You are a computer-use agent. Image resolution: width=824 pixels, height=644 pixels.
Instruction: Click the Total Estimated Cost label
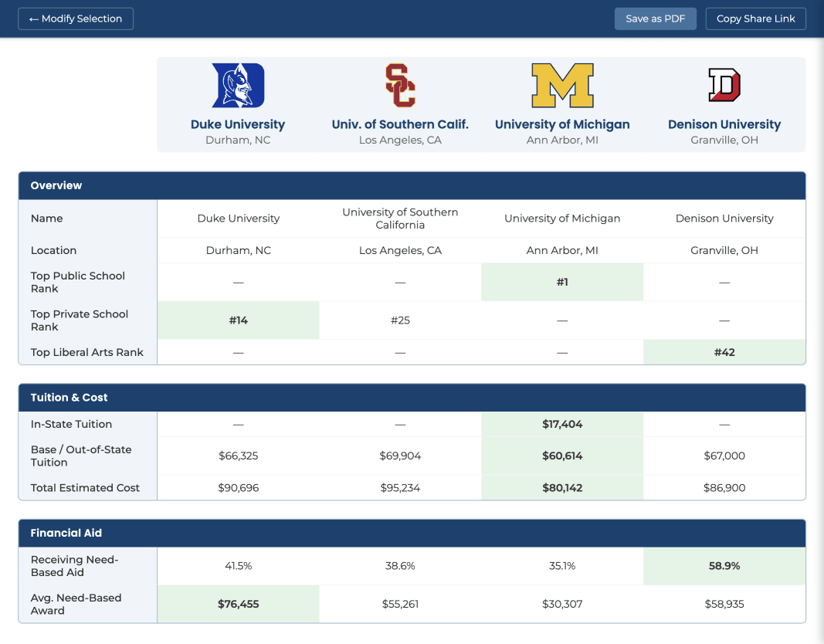[x=85, y=488]
